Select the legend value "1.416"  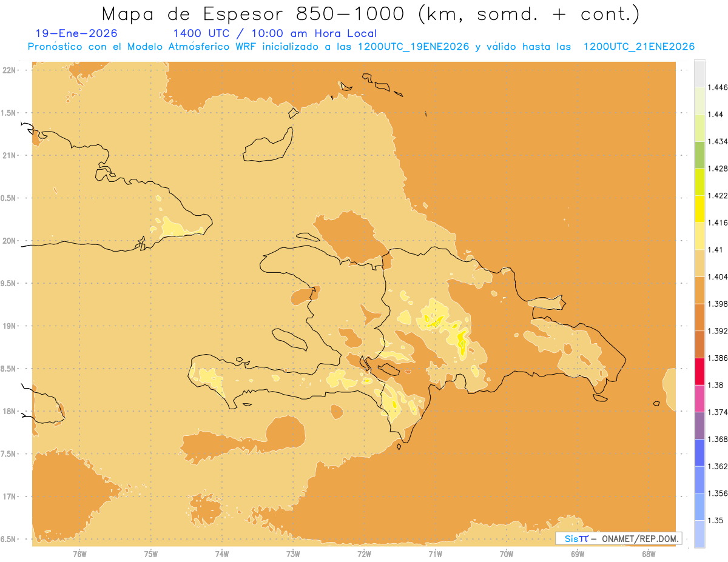[718, 222]
